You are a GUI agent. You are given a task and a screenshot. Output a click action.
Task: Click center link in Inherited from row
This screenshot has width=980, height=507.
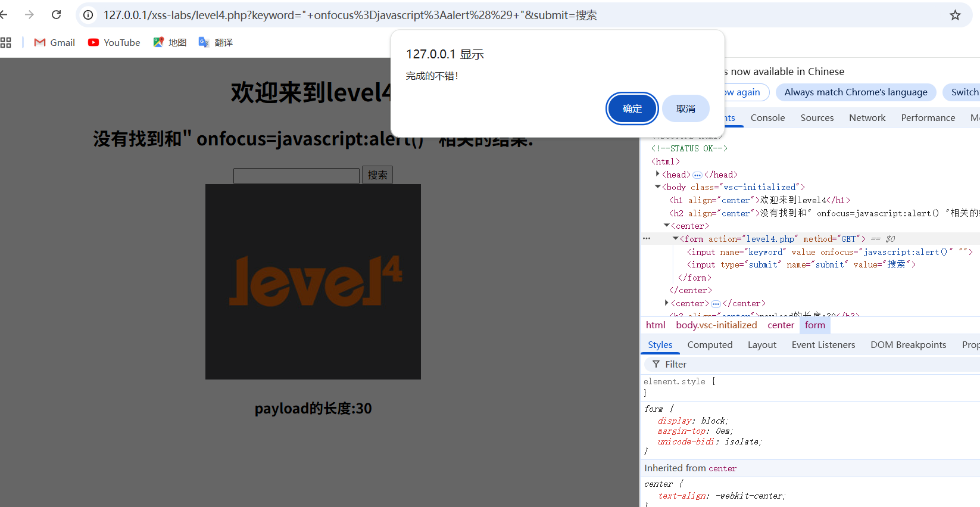pos(722,468)
